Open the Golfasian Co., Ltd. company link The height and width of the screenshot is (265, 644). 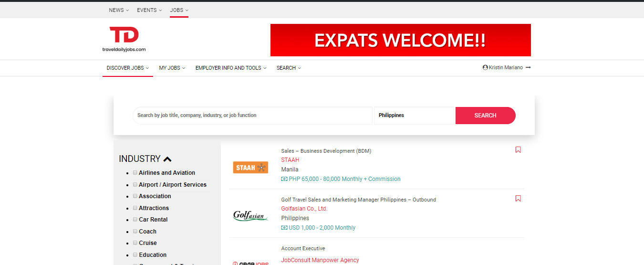304,209
